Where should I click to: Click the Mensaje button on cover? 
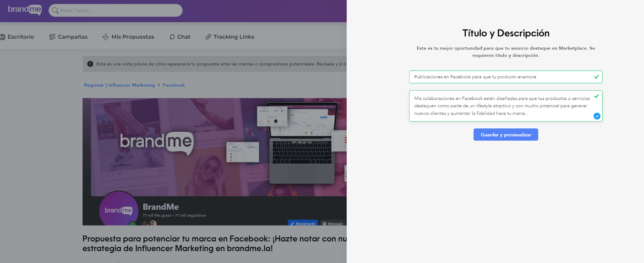333,224
